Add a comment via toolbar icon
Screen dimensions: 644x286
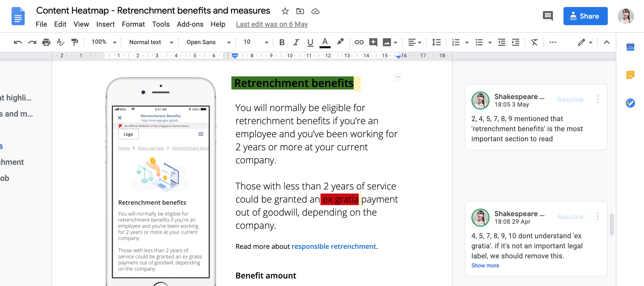tap(373, 42)
